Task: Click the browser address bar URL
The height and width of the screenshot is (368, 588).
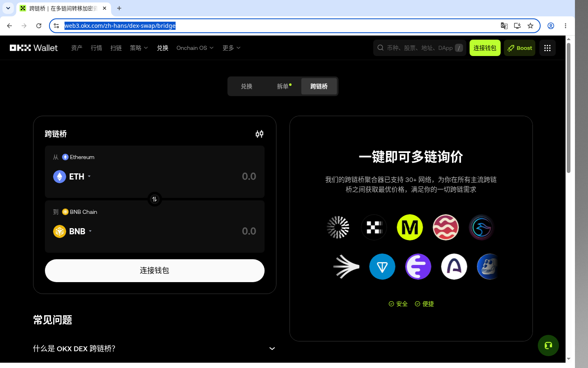Action: click(120, 26)
